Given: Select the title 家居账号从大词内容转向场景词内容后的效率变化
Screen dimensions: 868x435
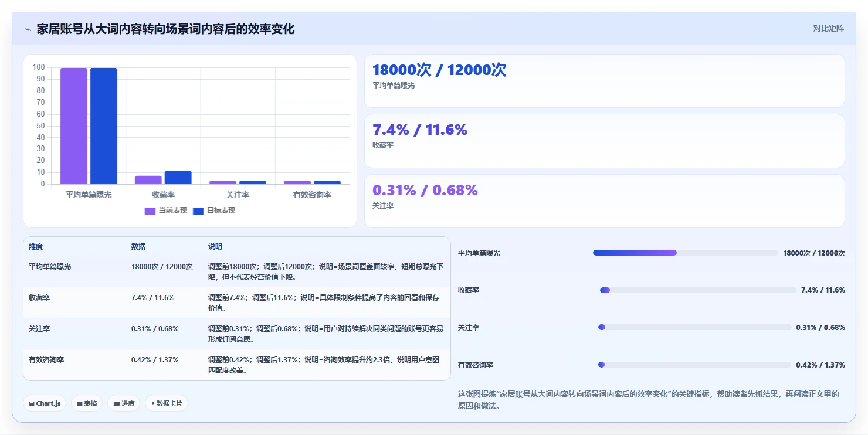Looking at the screenshot, I should pos(165,29).
